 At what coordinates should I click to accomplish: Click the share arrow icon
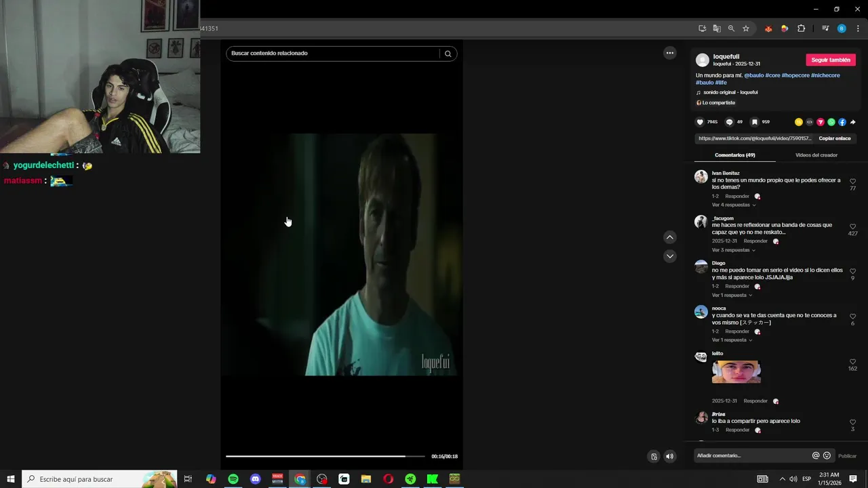pyautogui.click(x=853, y=122)
